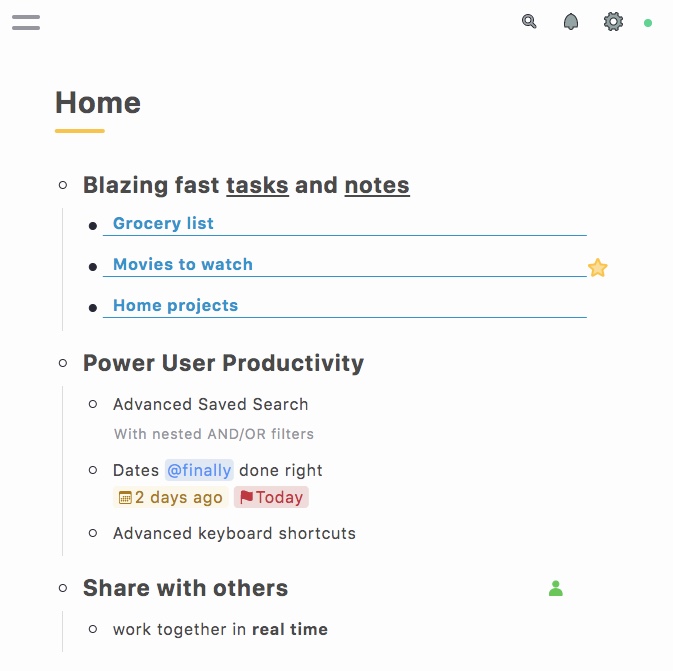This screenshot has width=673, height=671.
Task: Click the red Today date flag
Action: pyautogui.click(x=271, y=497)
